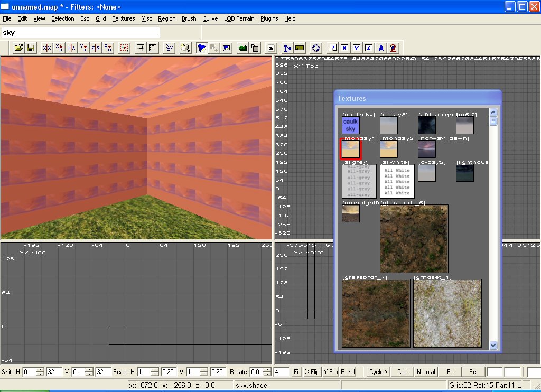Click the Z-axis rotate toolbar icon
The height and width of the screenshot is (392, 541).
pos(108,48)
